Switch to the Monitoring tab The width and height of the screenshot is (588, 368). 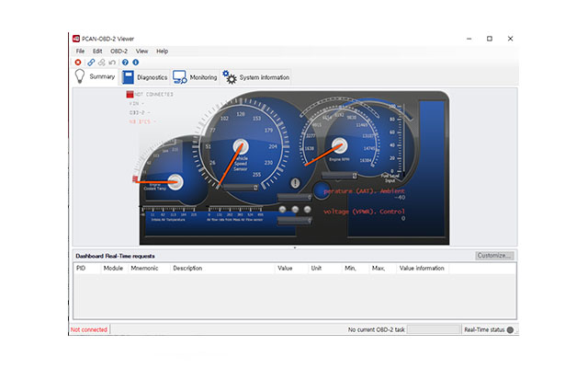coord(195,77)
